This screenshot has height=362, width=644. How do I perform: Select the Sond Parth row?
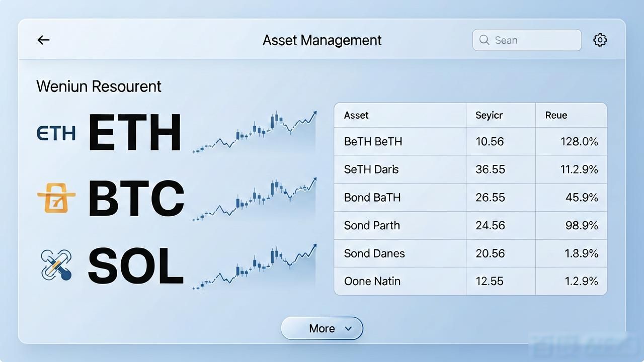point(470,225)
